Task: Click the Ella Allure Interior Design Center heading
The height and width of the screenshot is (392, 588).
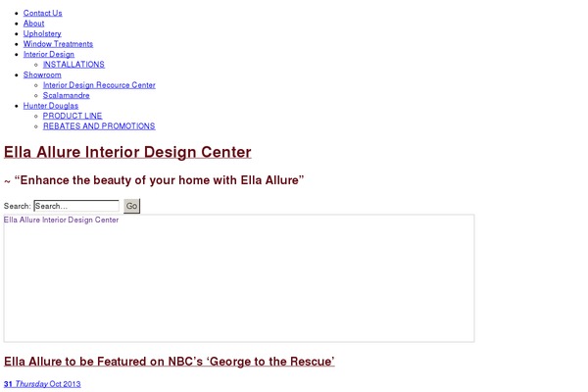Action: pos(127,152)
